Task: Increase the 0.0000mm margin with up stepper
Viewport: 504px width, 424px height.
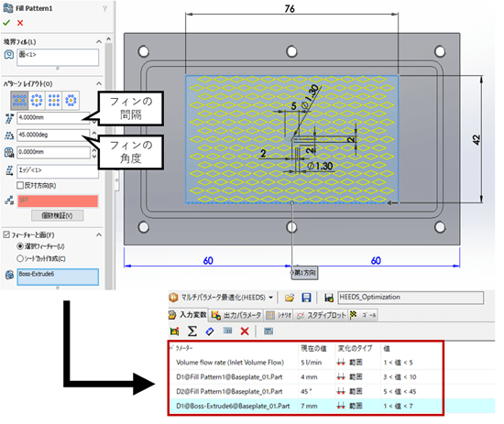Action: coord(93,150)
